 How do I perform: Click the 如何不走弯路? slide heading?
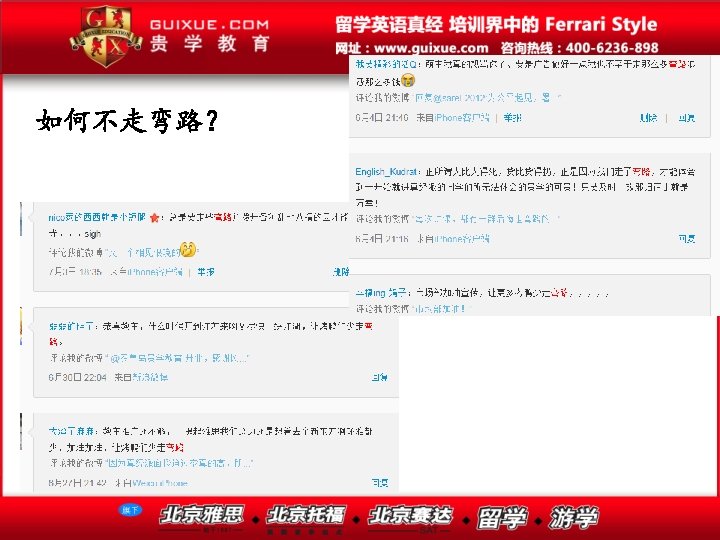pos(127,121)
